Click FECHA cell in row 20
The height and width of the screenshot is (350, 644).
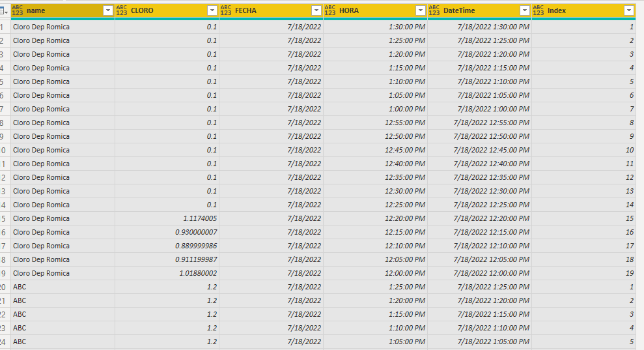pyautogui.click(x=271, y=287)
